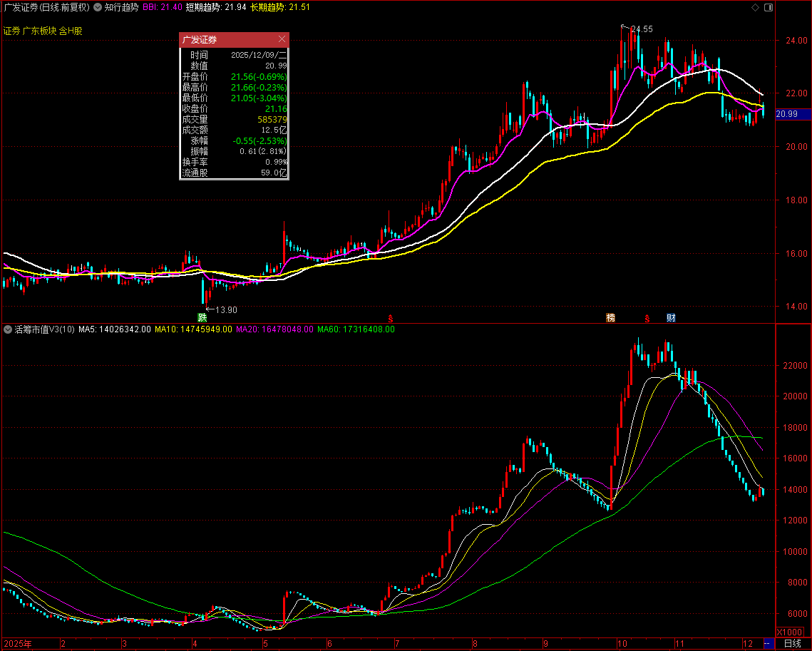The height and width of the screenshot is (651, 812).
Task: Click the red dollar marker beside 财
Action: [647, 317]
